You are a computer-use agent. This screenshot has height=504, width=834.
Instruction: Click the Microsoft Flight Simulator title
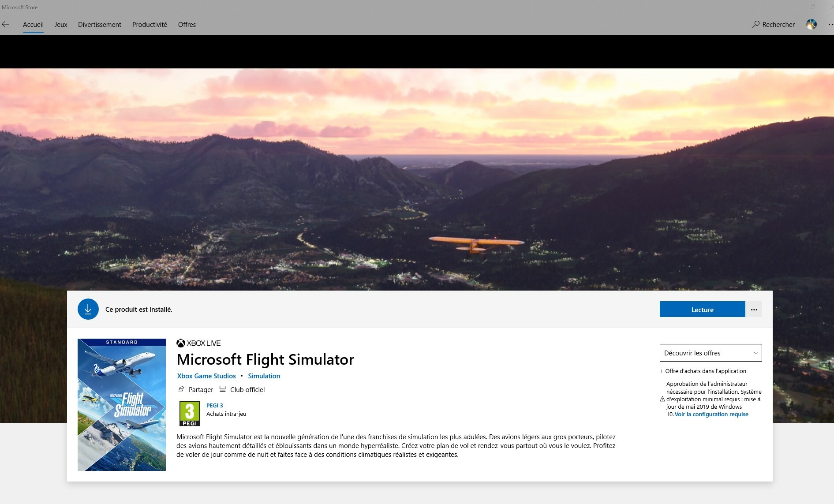pos(266,359)
